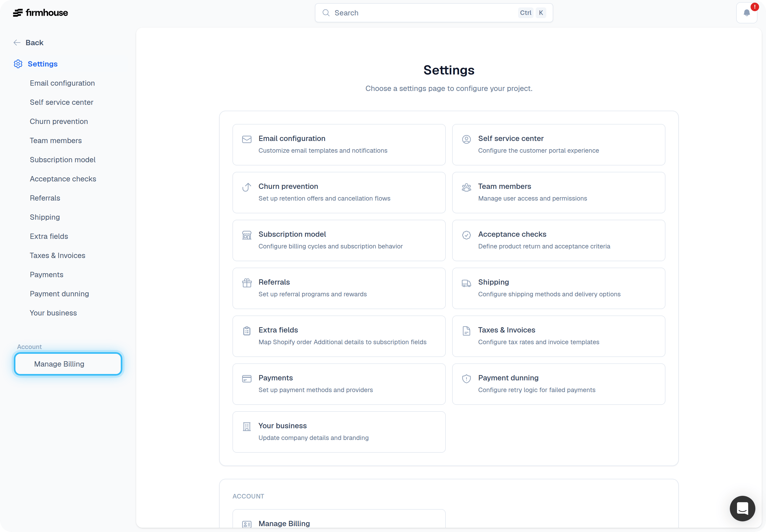Click the firmhouse logo
The width and height of the screenshot is (766, 532).
40,13
